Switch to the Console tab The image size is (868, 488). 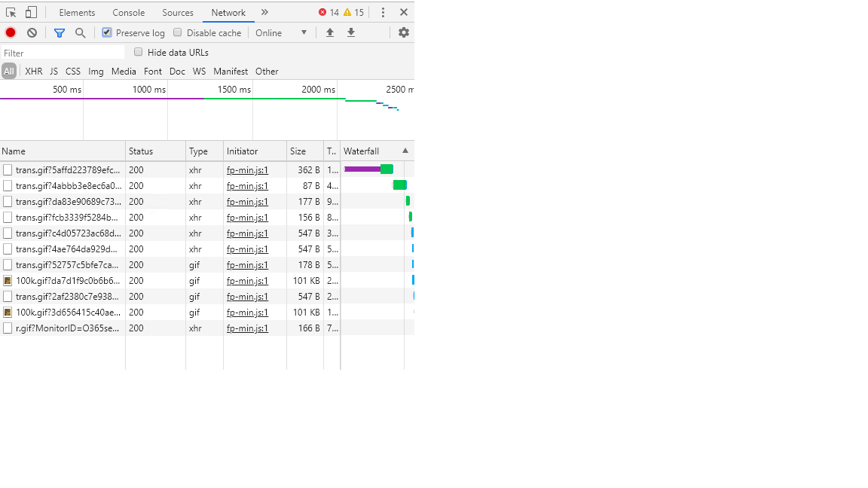coord(128,12)
